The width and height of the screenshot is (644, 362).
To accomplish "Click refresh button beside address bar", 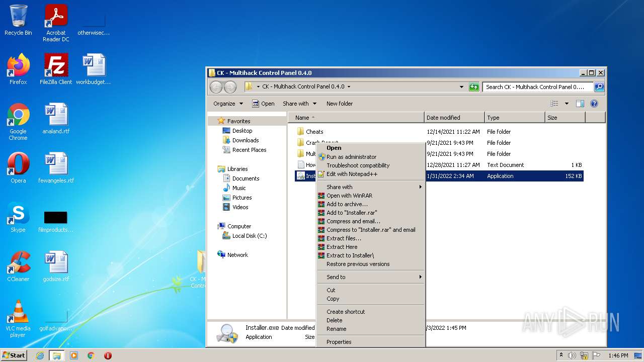I will pos(473,87).
